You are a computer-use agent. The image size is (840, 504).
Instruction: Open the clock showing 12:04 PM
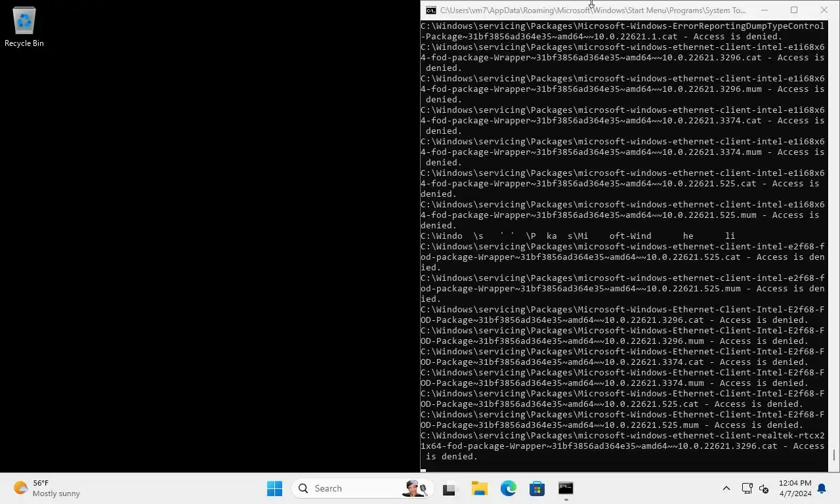point(795,488)
